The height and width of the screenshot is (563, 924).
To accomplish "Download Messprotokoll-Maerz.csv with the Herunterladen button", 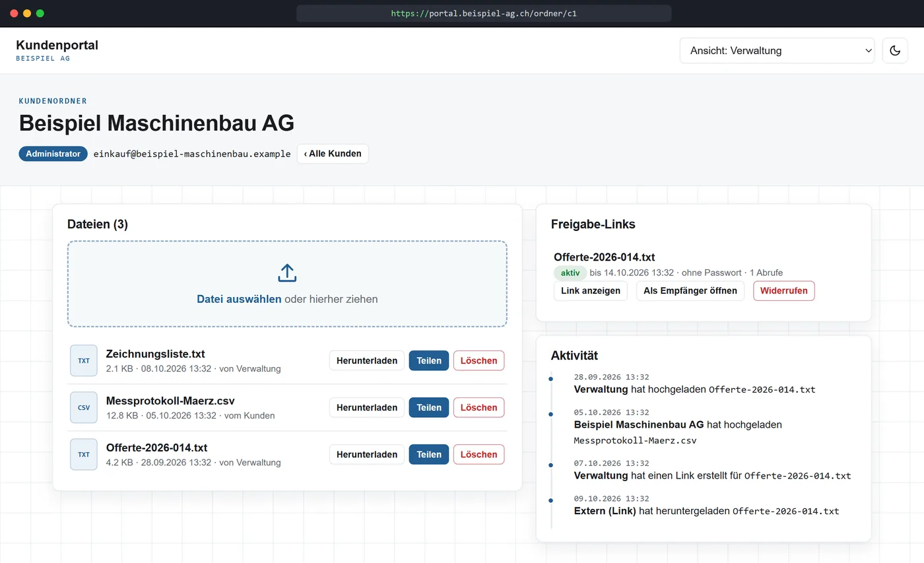I will 367,407.
